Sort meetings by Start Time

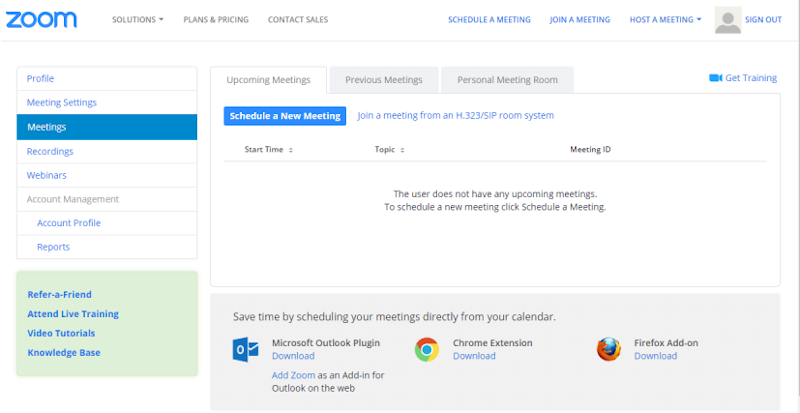tap(269, 150)
